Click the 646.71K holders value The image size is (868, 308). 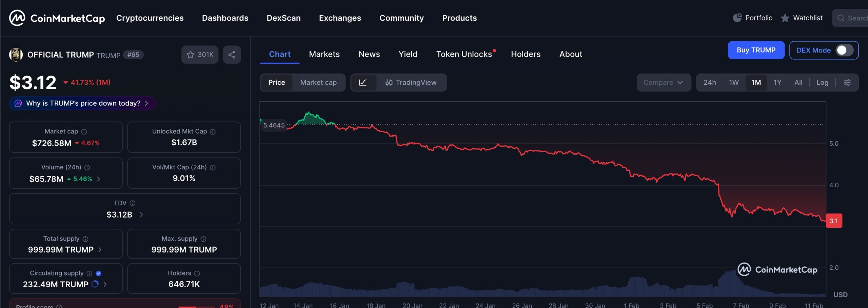point(184,284)
